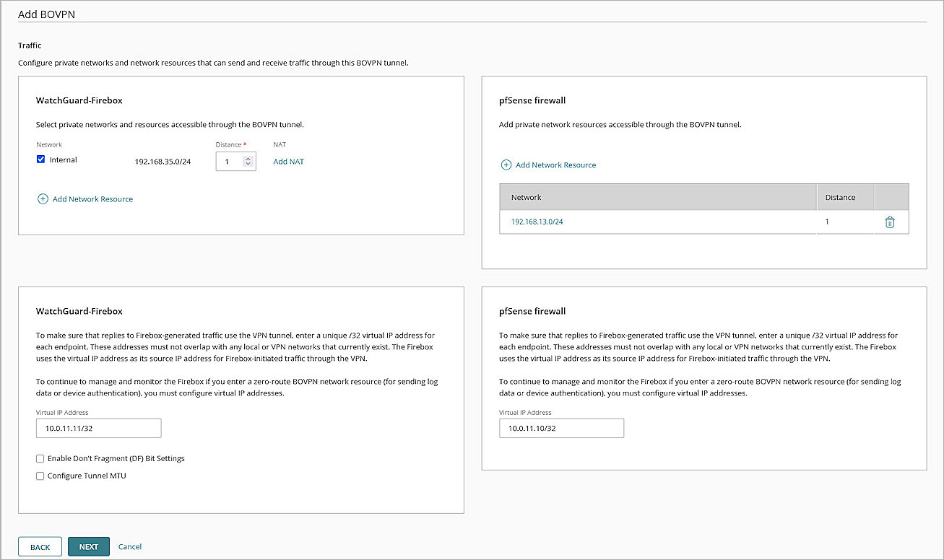Screen dimensions: 944x560
Task: Select Add Network Resource in the pfSense firewall panel
Action: tap(555, 165)
